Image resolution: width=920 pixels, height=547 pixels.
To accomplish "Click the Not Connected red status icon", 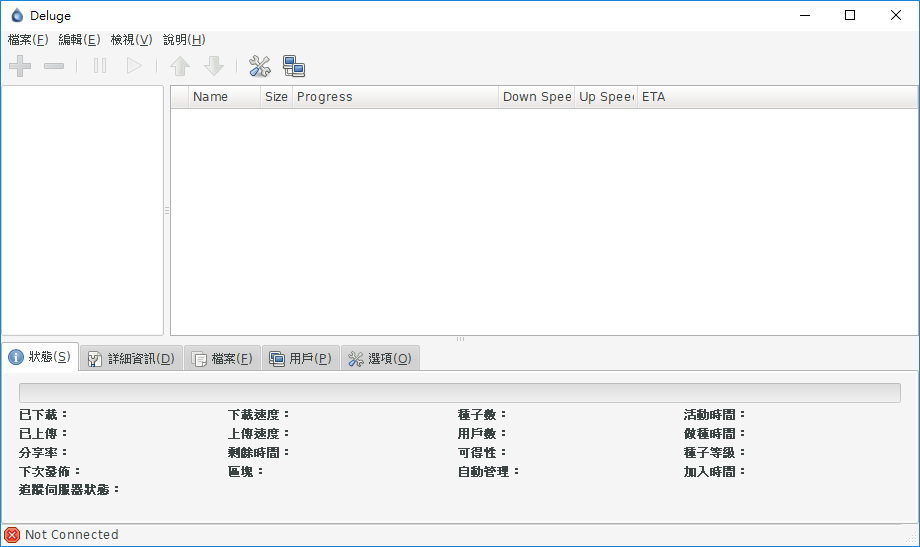I will (12, 535).
